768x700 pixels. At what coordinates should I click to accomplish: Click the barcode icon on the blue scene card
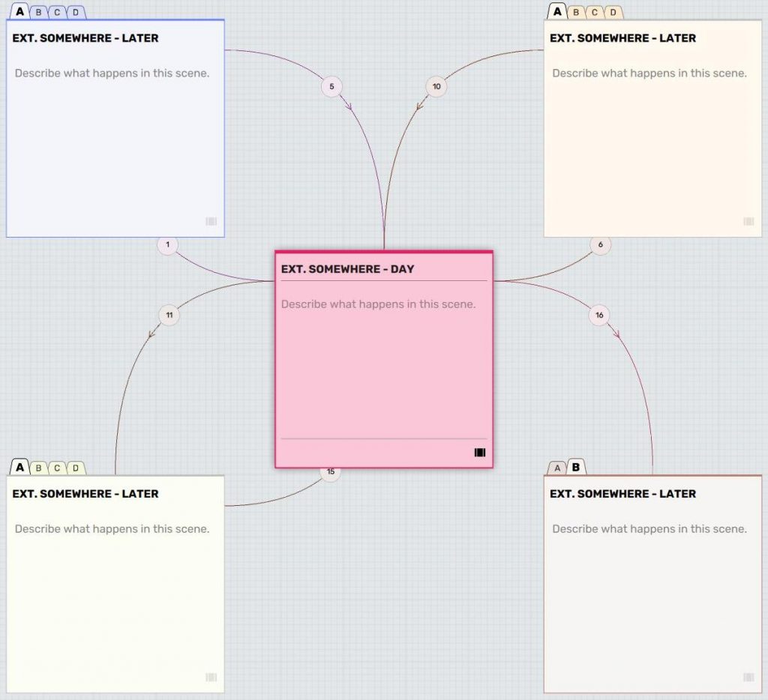pyautogui.click(x=210, y=220)
